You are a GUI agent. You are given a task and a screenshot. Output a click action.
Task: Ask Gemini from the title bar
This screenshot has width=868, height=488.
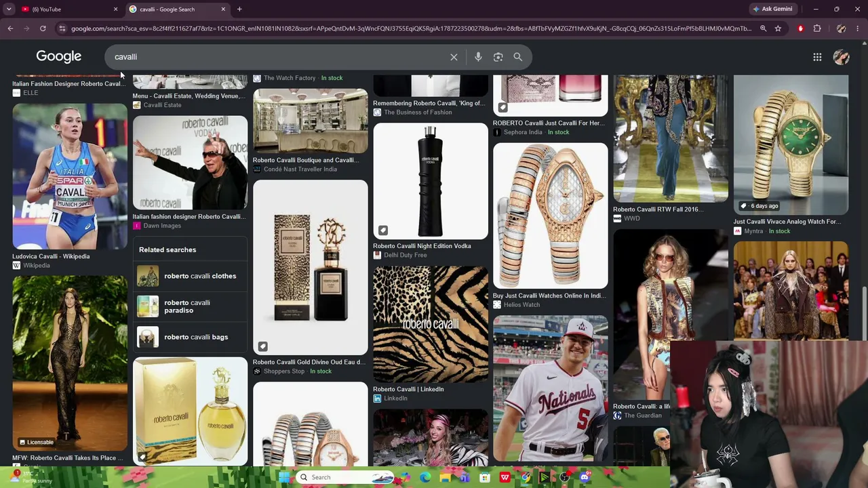click(772, 9)
